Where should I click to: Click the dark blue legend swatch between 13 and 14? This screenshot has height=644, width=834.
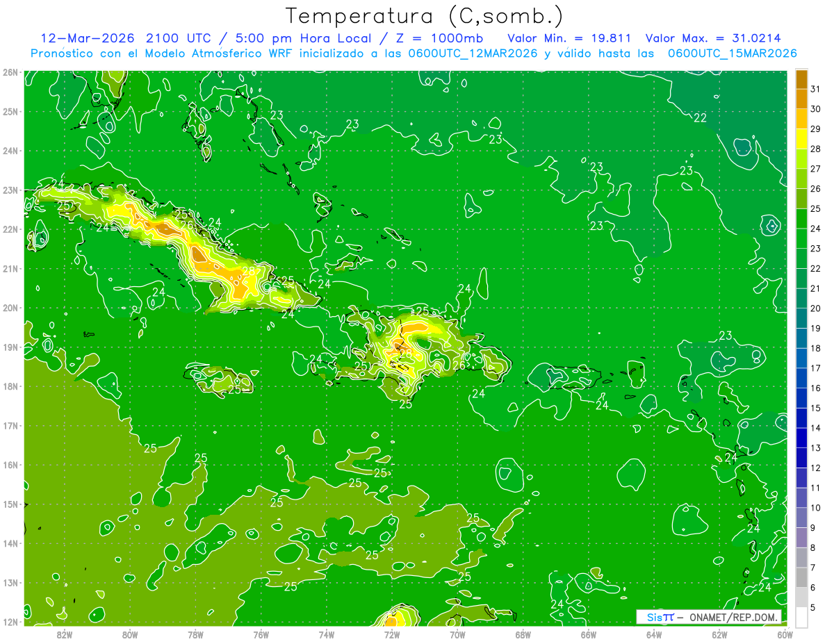(801, 438)
